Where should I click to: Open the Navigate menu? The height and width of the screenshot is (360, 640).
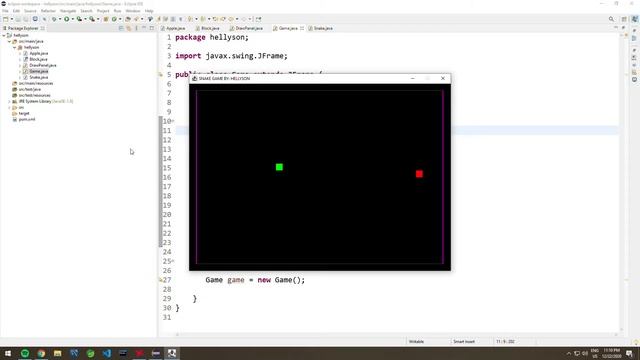68,11
